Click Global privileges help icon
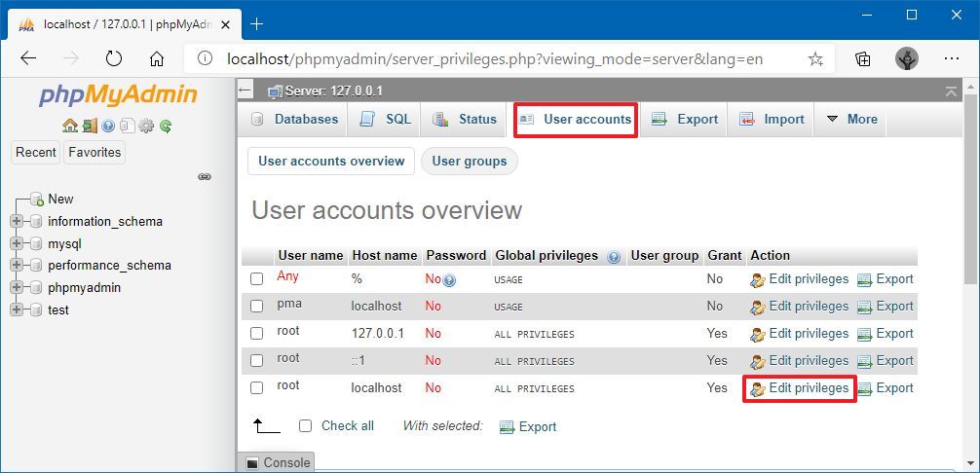The height and width of the screenshot is (473, 980). 614,257
